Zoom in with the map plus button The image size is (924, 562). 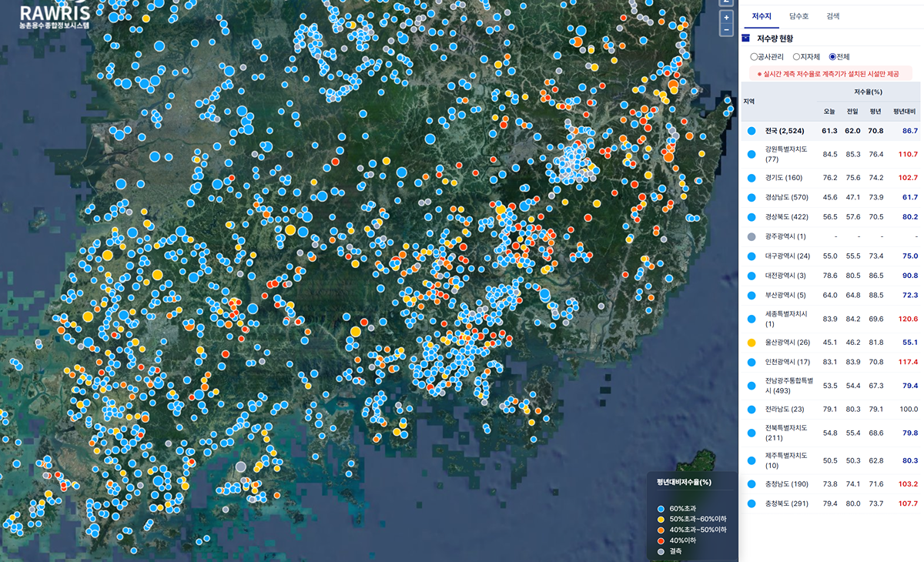[x=726, y=17]
